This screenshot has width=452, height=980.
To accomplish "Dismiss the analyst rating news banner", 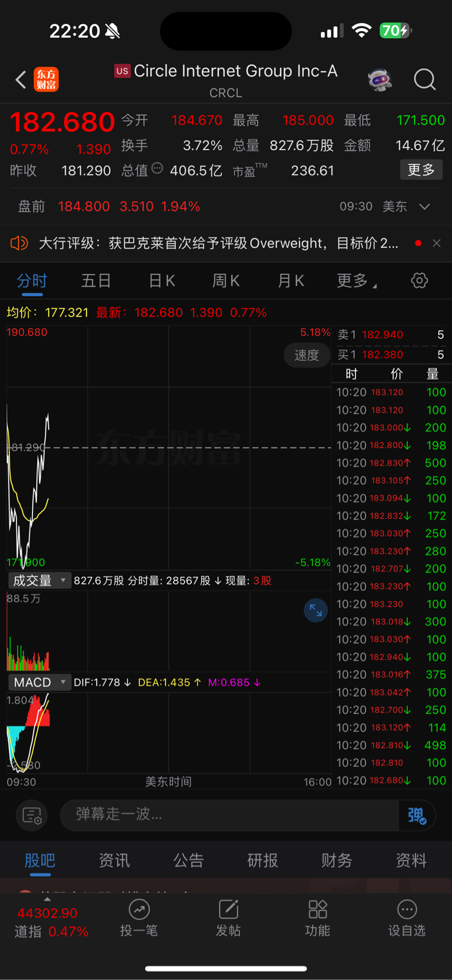I will point(436,243).
